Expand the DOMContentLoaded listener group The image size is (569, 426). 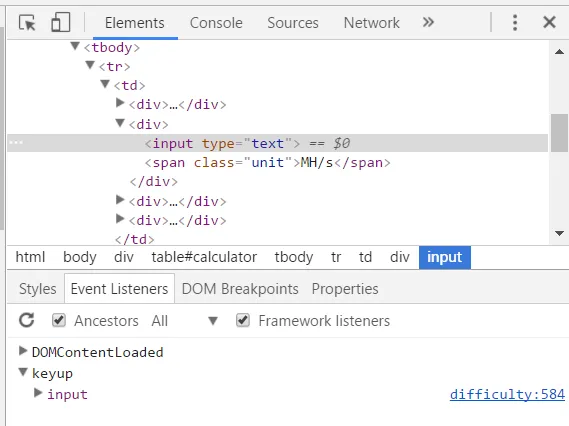point(23,351)
